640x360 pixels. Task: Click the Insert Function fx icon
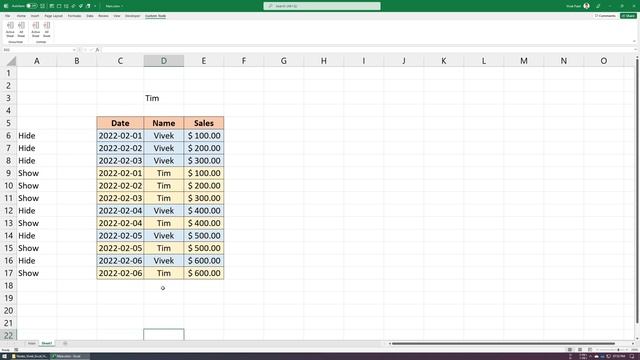coord(97,50)
